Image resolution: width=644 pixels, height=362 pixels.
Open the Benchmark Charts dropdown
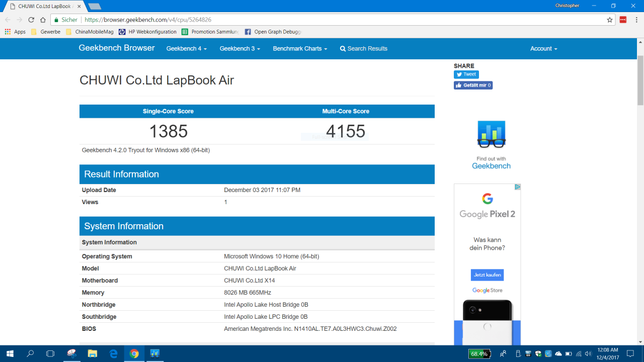pos(300,49)
